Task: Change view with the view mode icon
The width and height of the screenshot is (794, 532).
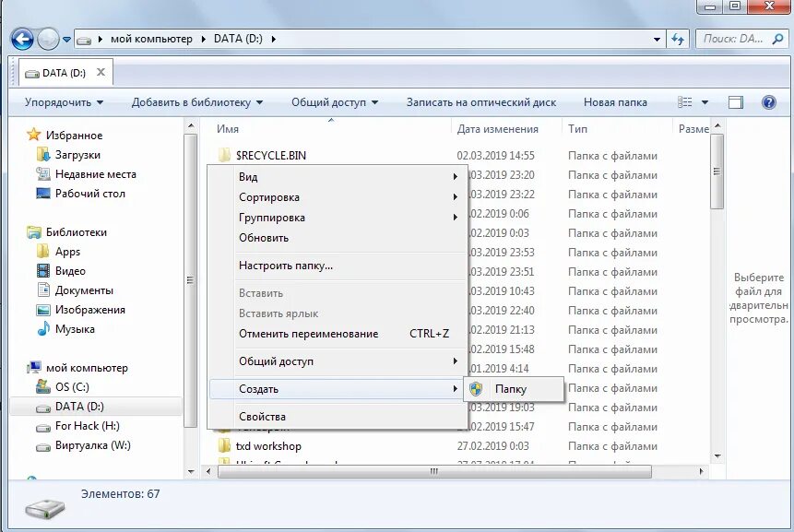Action: (684, 102)
